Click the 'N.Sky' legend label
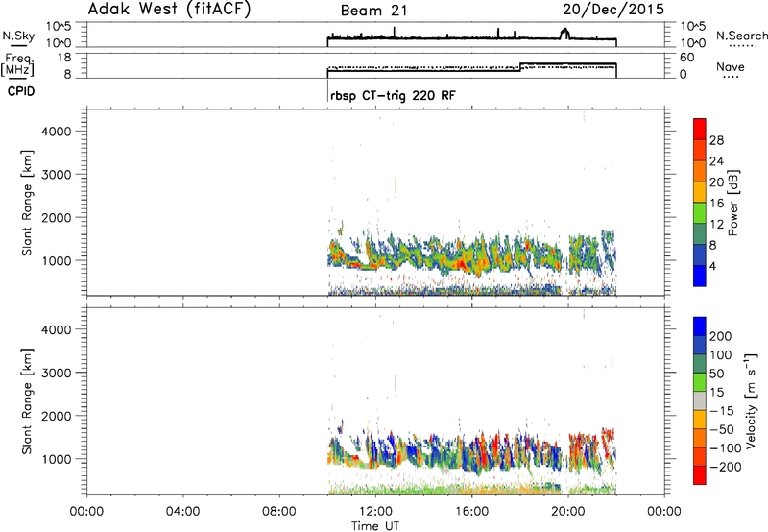Viewport: 768px width, 532px height. coord(18,36)
